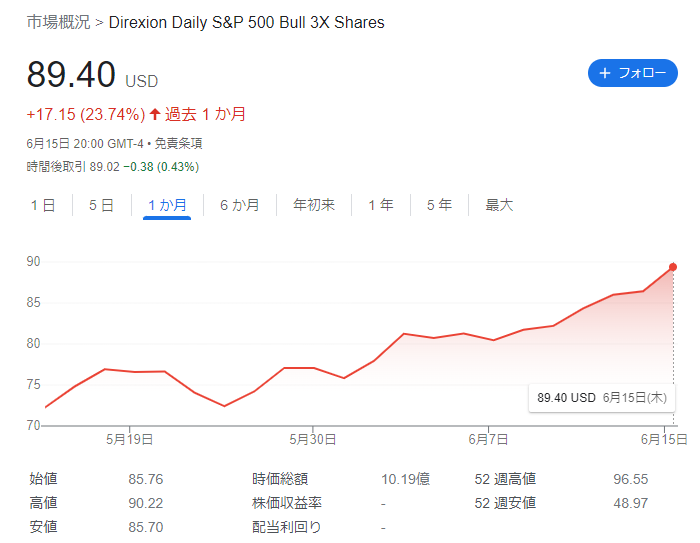Click the 5月19日 marker on chart axis
Image resolution: width=700 pixels, height=543 pixels.
pyautogui.click(x=129, y=439)
